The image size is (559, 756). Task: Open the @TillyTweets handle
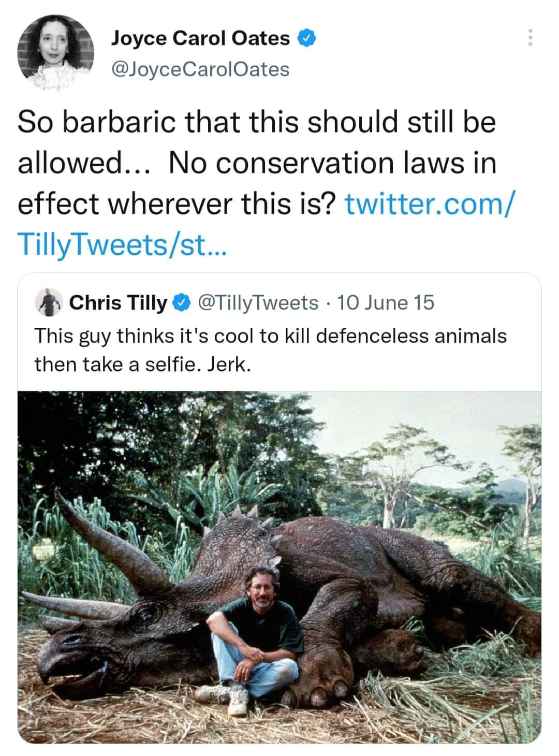tap(258, 303)
